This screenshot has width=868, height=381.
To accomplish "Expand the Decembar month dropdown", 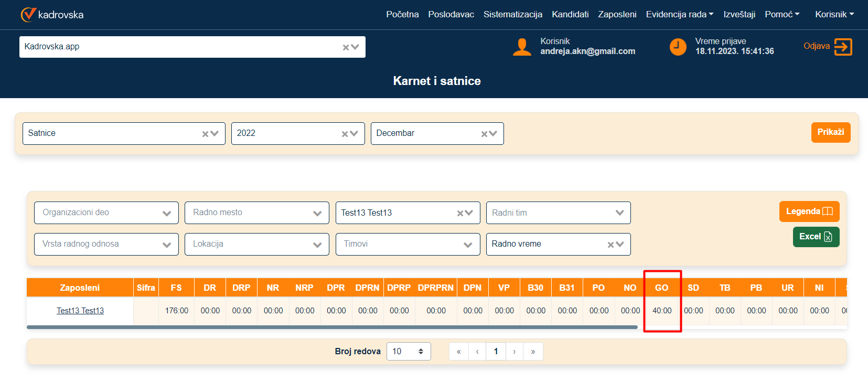I will [494, 134].
